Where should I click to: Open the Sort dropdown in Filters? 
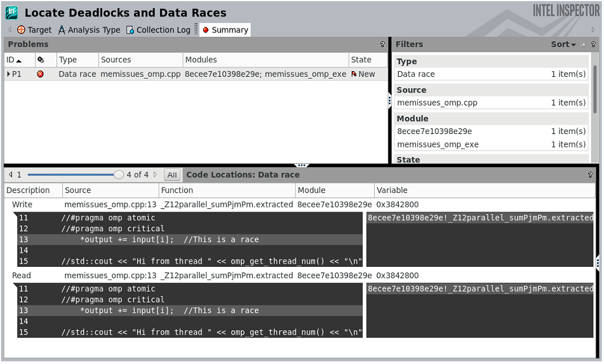[x=563, y=44]
